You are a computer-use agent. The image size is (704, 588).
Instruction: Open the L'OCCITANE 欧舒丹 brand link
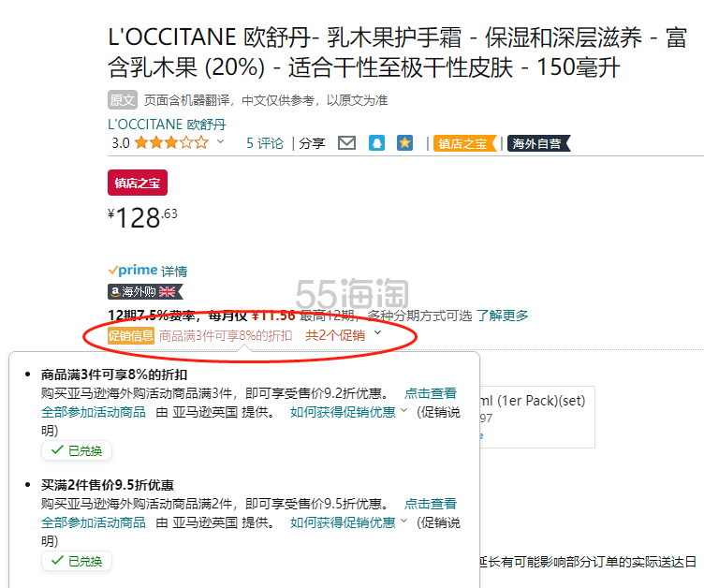(x=167, y=125)
